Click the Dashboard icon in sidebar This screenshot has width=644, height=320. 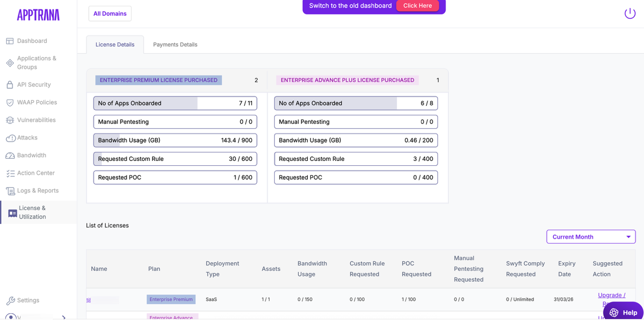[x=9, y=41]
